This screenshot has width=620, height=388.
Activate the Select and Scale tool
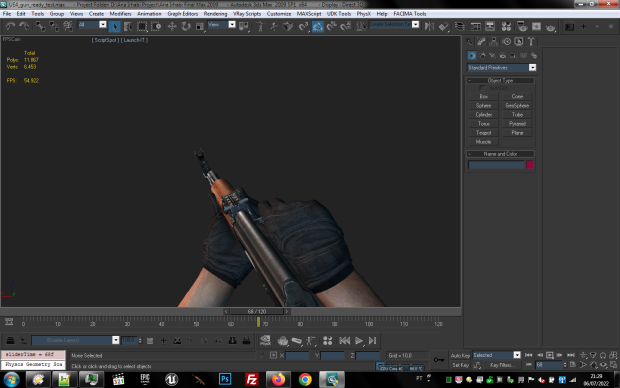point(199,26)
